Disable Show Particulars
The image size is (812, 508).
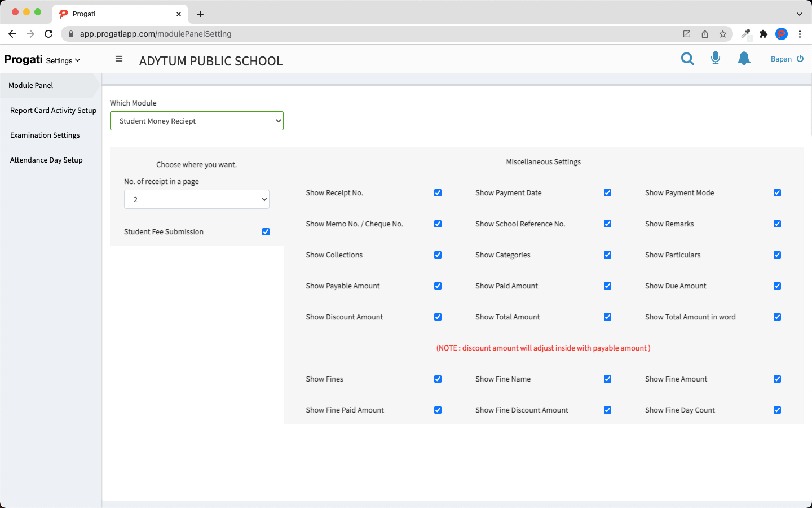(x=777, y=255)
